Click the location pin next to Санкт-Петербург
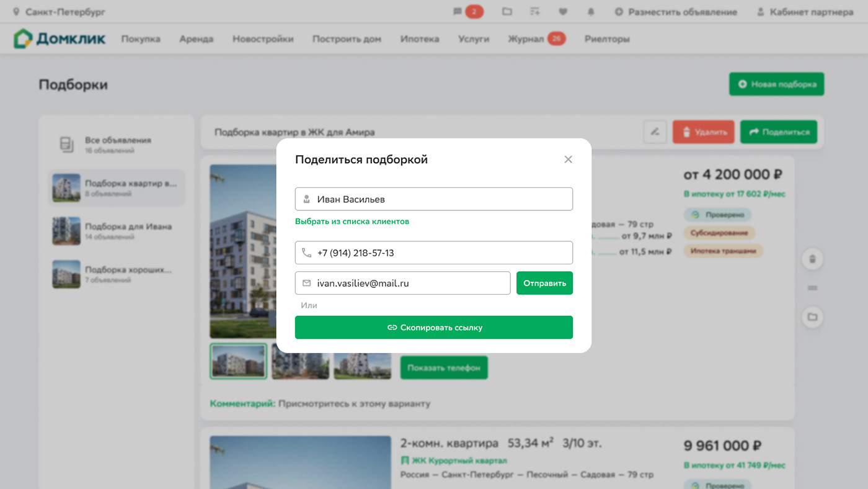Viewport: 868px width, 489px height. tap(17, 11)
